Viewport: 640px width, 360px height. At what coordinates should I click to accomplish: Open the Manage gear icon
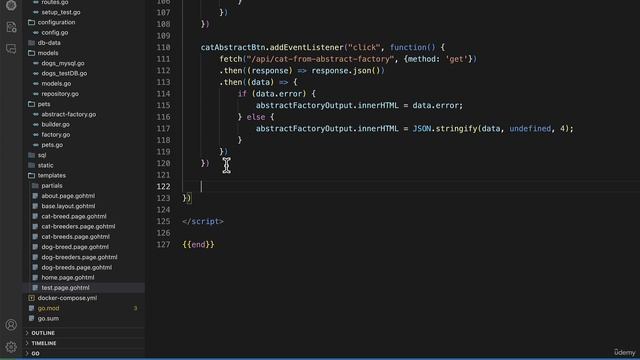click(x=11, y=347)
